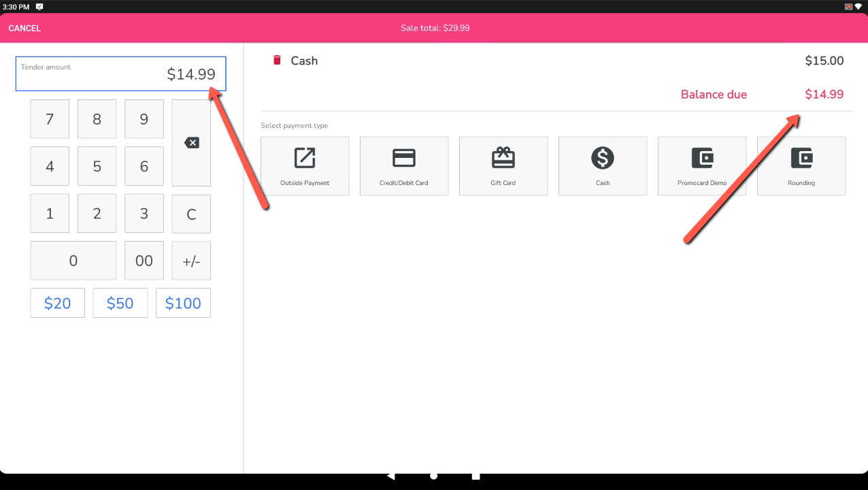Tap the backspace key on keypad

pos(191,143)
